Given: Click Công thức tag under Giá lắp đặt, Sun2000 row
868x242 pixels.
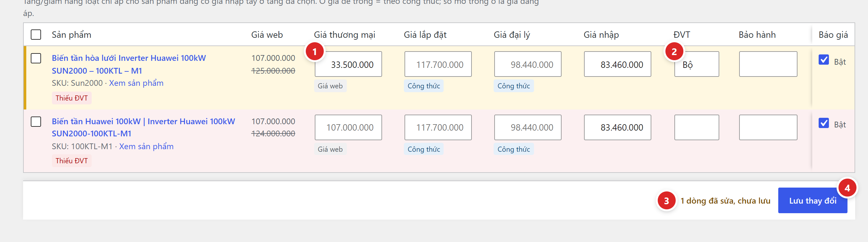Looking at the screenshot, I should point(423,86).
